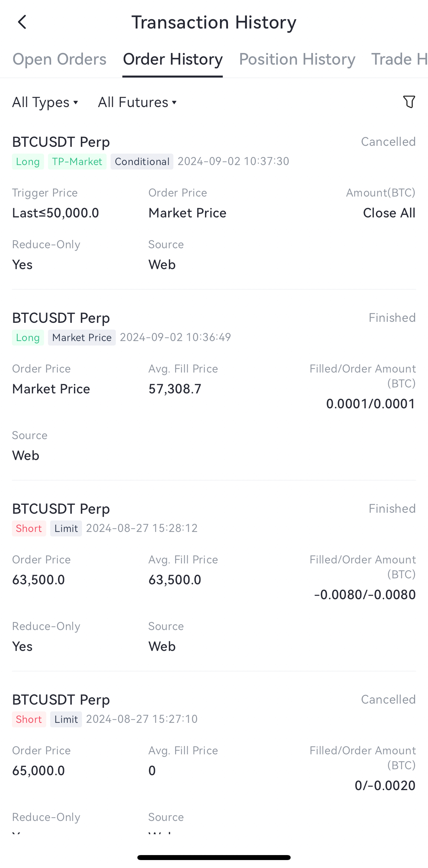Open the BTCUSDT Perp order from 10:37:30
Screen dimensions: 428x868
[x=61, y=142]
